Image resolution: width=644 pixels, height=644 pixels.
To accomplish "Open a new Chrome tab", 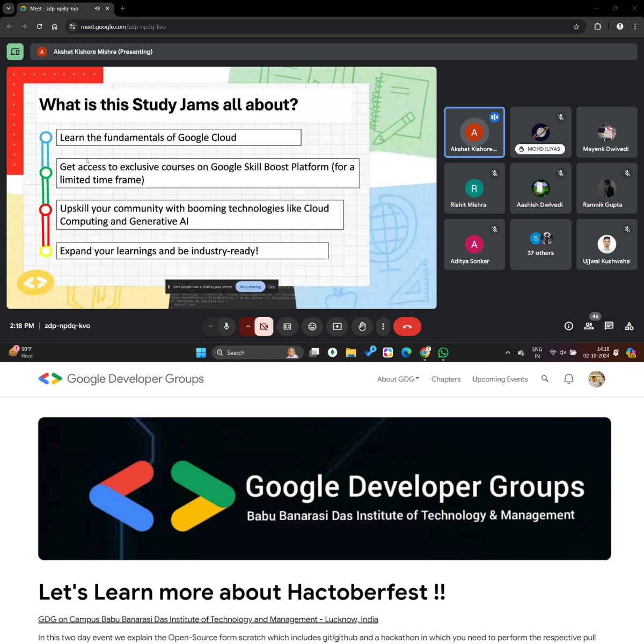I will pyautogui.click(x=122, y=9).
